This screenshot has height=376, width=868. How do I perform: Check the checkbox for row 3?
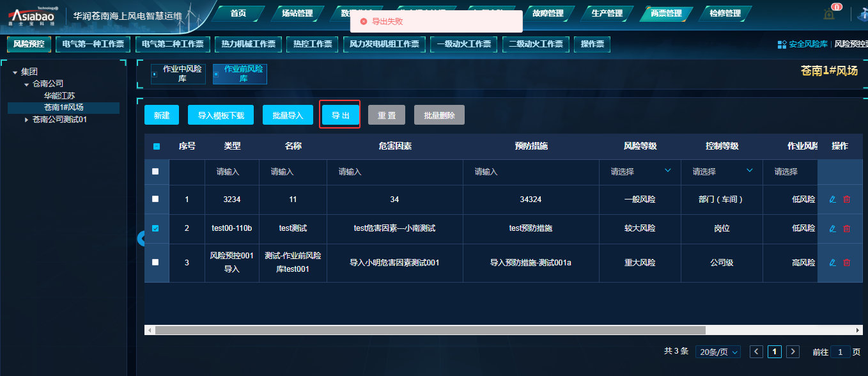156,262
